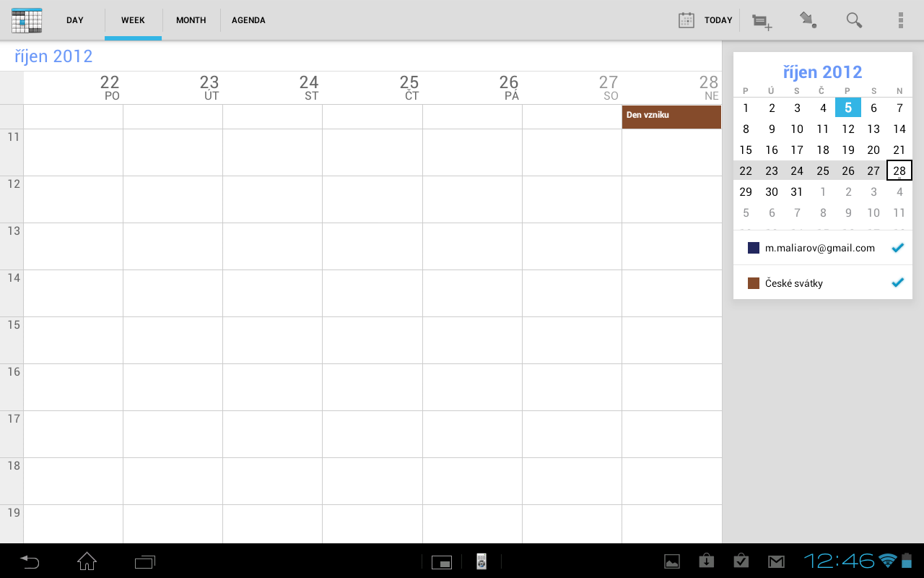The width and height of the screenshot is (924, 578).
Task: Open the Gmail notification icon in the status bar
Action: pos(776,561)
